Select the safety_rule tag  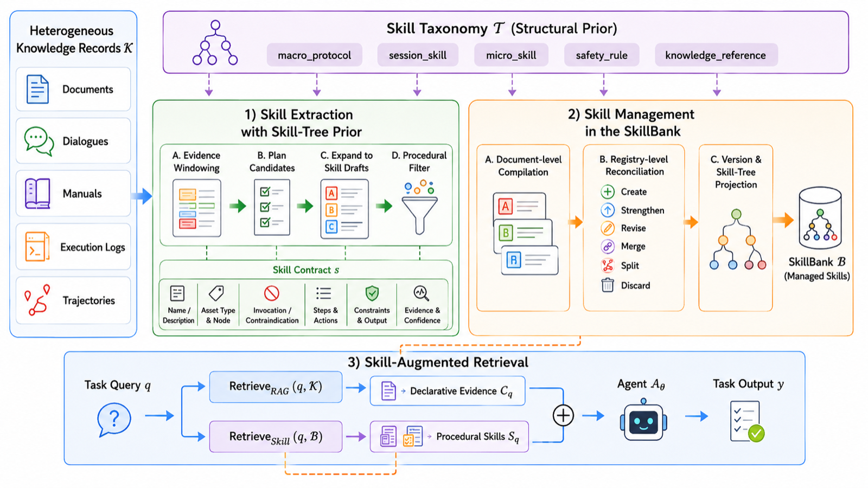[x=602, y=55]
